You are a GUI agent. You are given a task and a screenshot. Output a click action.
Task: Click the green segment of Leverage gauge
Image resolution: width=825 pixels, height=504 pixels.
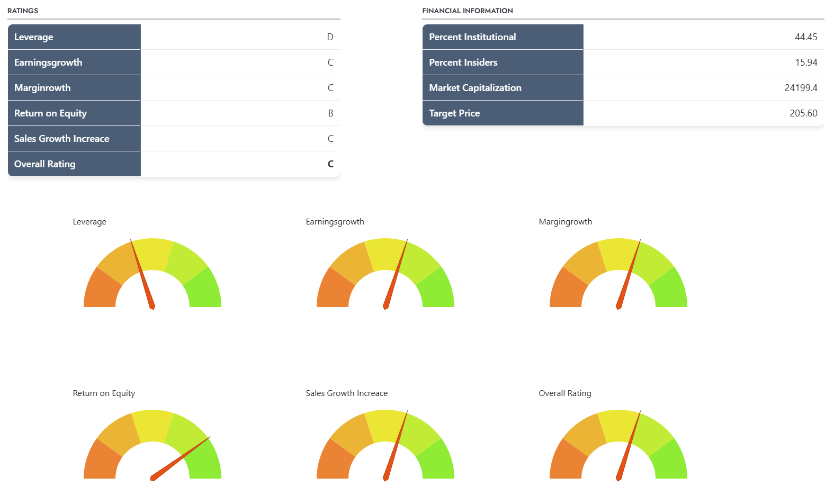click(204, 290)
